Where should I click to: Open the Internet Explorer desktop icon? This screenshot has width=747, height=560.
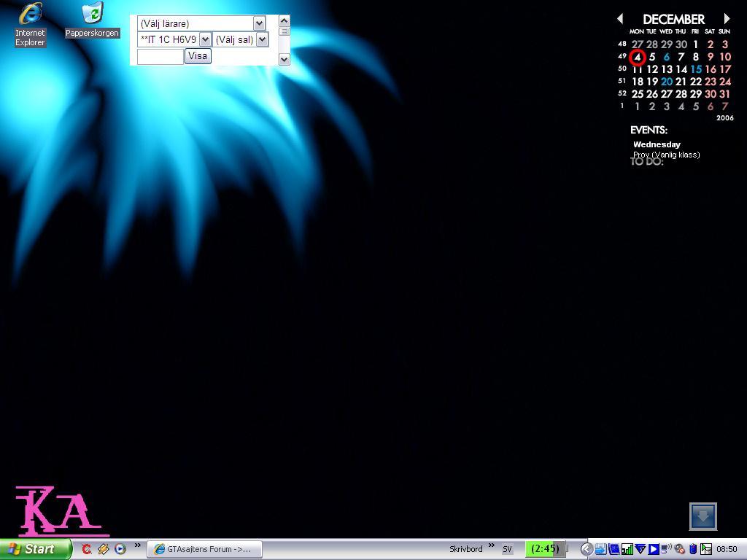coord(29,25)
